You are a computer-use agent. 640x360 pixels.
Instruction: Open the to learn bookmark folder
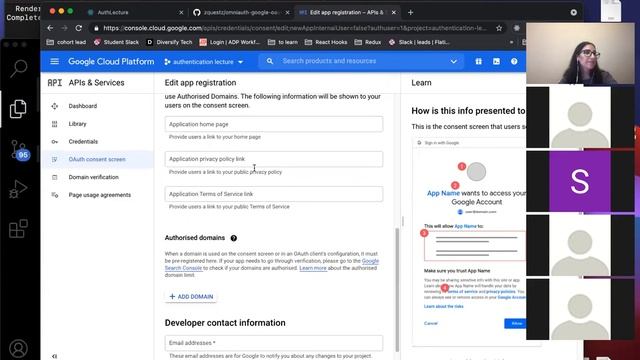[282, 42]
